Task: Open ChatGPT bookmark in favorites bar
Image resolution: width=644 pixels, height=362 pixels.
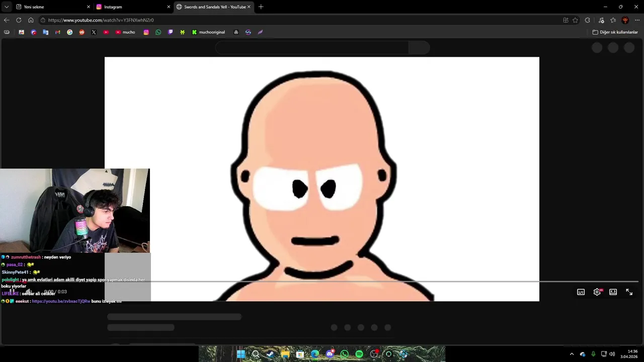Action: (236, 32)
